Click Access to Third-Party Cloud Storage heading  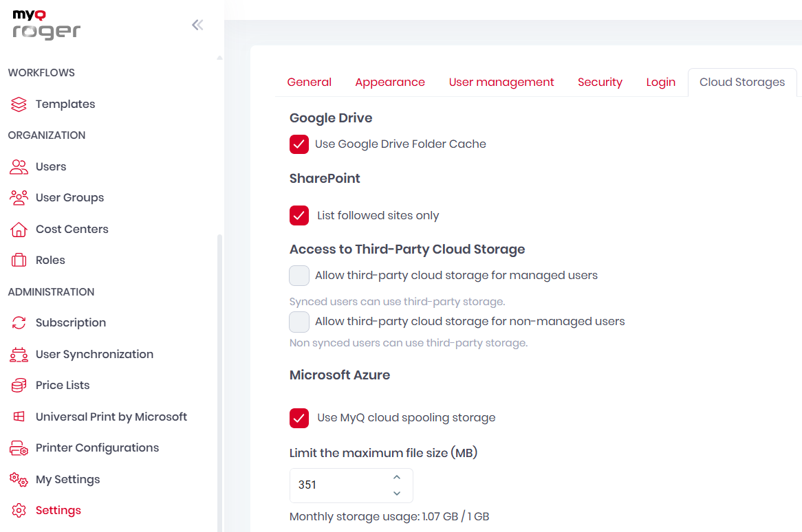[x=407, y=249]
